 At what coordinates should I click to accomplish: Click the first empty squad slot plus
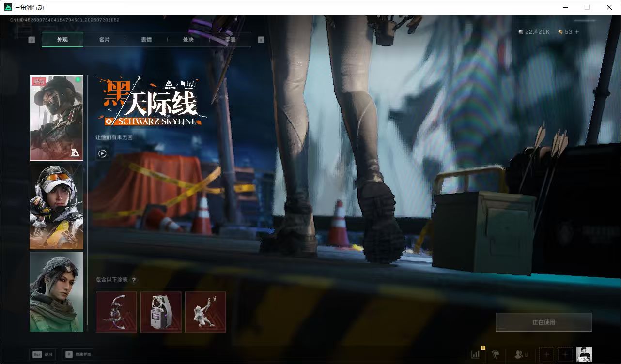(546, 354)
